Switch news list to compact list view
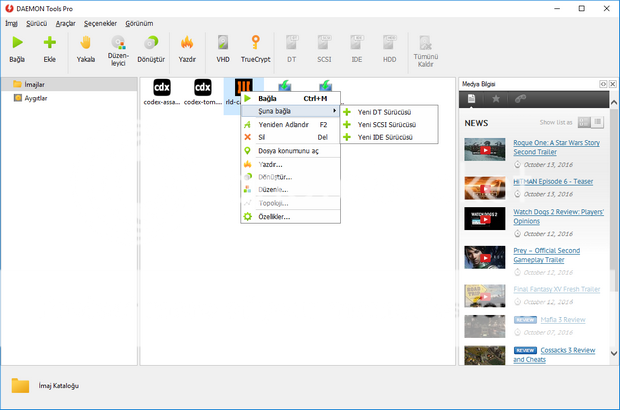620x410 pixels. pos(597,123)
